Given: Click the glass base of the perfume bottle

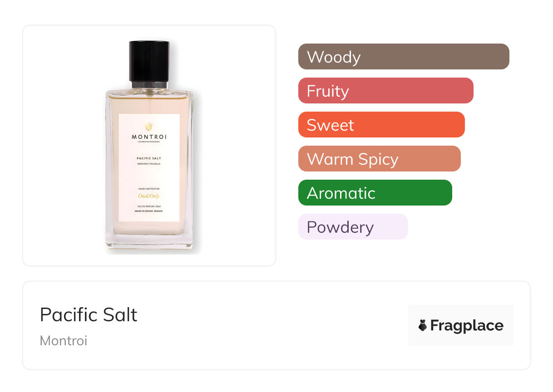Looking at the screenshot, I should [x=149, y=240].
